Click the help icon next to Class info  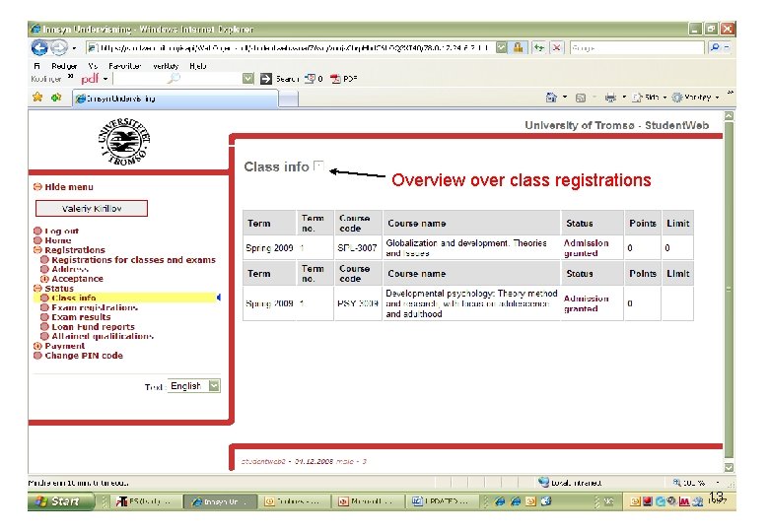(318, 166)
